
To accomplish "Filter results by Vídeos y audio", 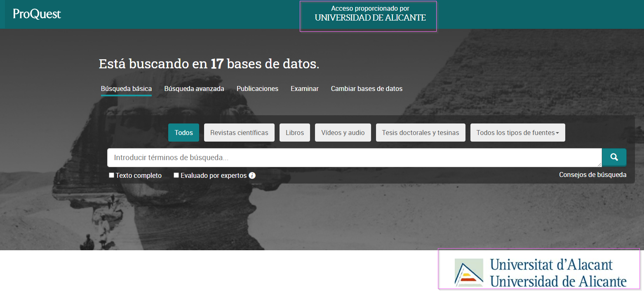I will 343,133.
